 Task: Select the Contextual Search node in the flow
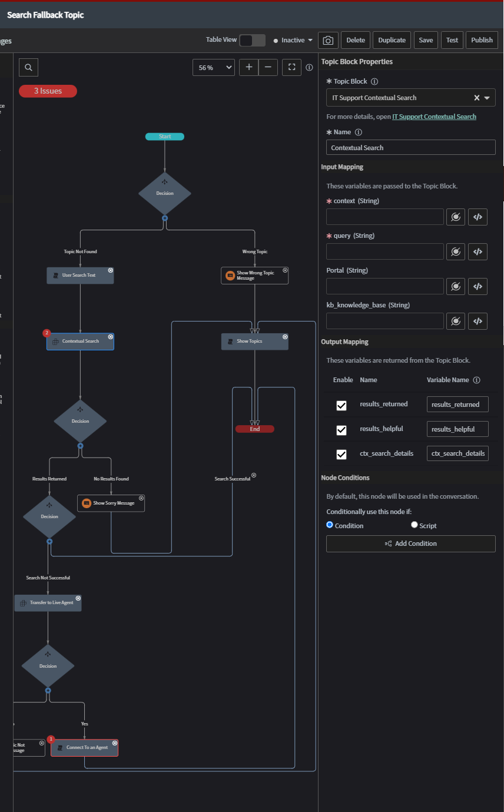80,341
